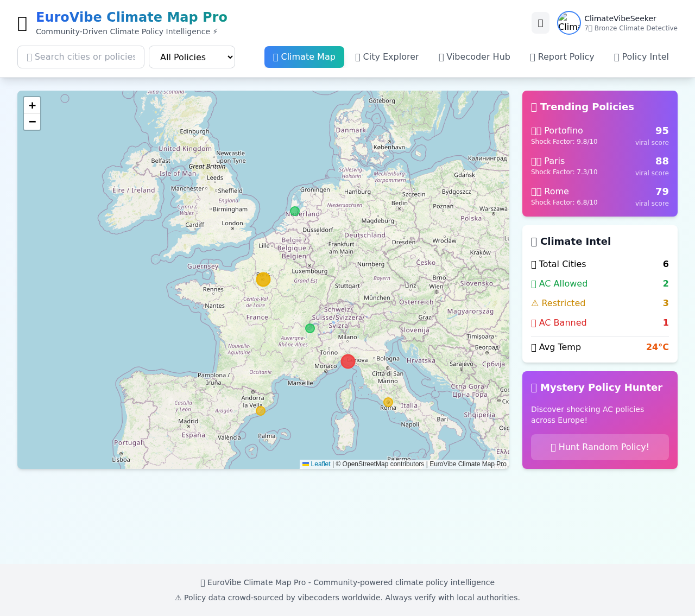Image resolution: width=695 pixels, height=616 pixels.
Task: Click the EuroVibe Climate Map Pro title
Action: [131, 17]
